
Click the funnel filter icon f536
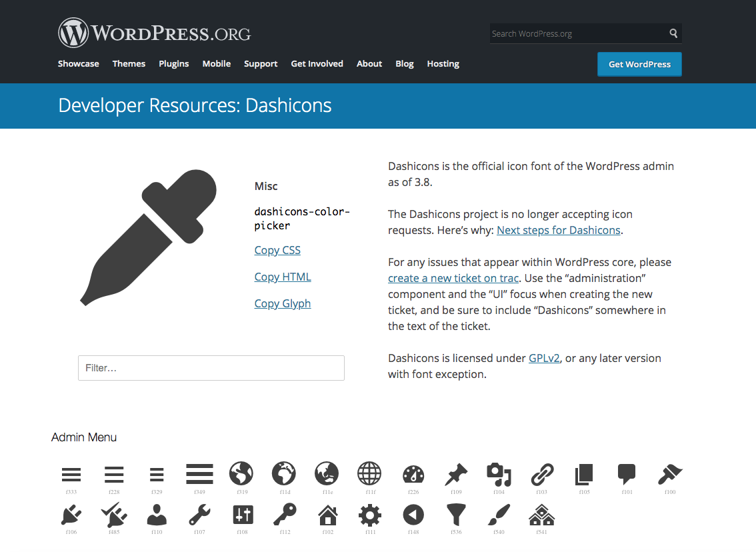click(456, 515)
